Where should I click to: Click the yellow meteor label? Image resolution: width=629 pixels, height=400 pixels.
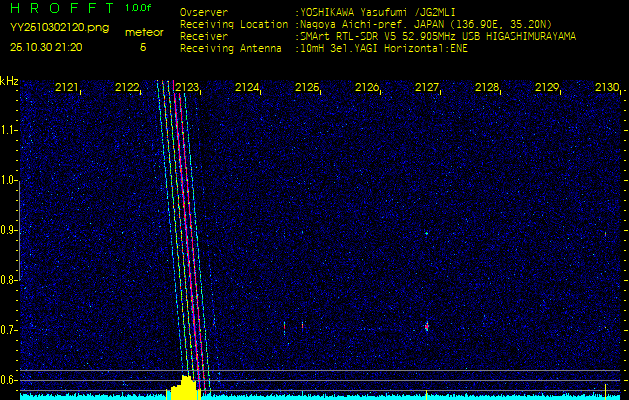pyautogui.click(x=142, y=32)
